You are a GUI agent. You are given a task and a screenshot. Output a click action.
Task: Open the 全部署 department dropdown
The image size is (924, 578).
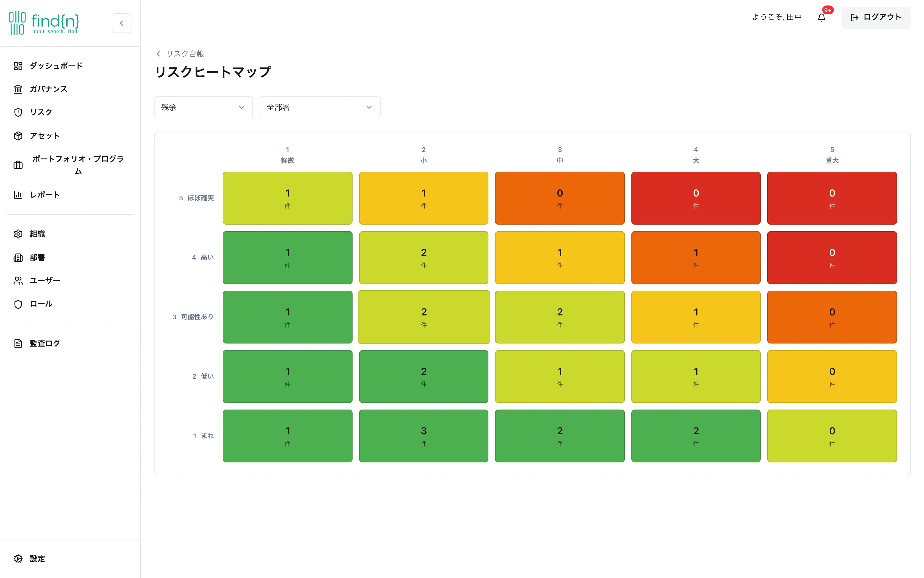(320, 107)
